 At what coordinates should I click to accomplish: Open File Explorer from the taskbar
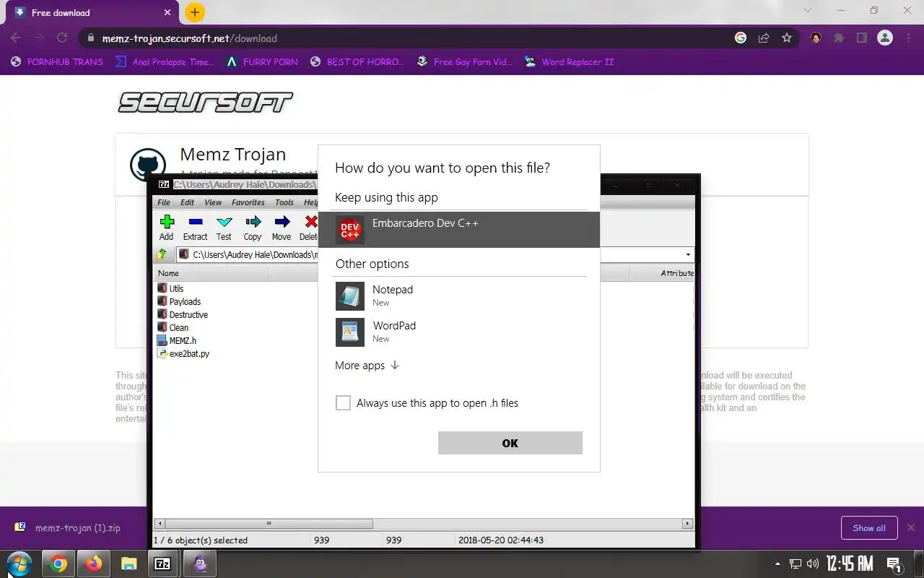(128, 564)
